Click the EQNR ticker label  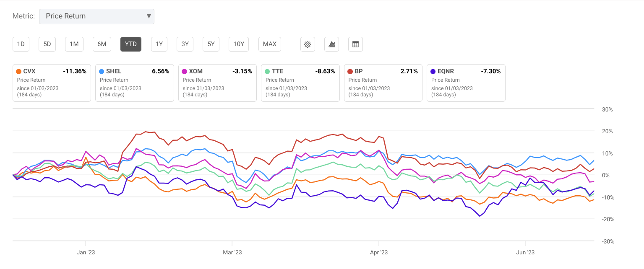click(x=446, y=71)
